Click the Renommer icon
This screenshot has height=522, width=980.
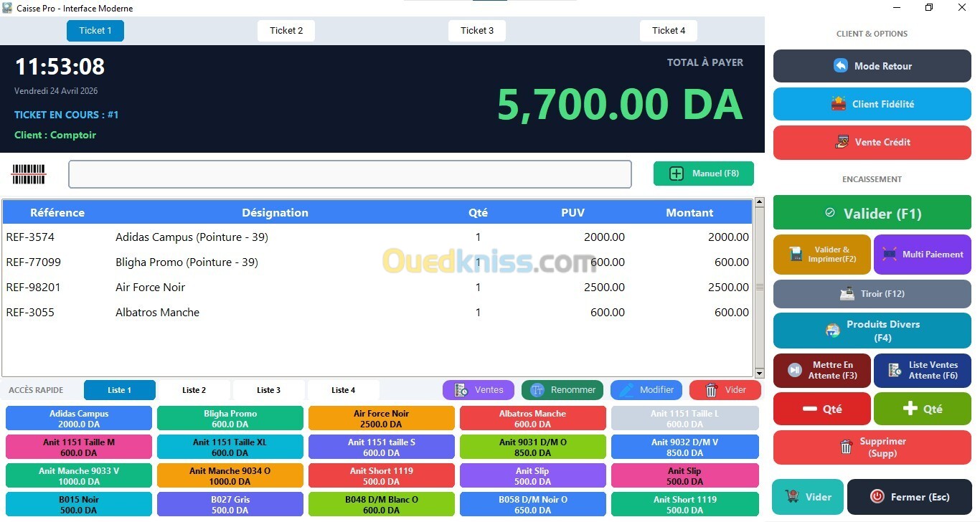click(x=537, y=390)
